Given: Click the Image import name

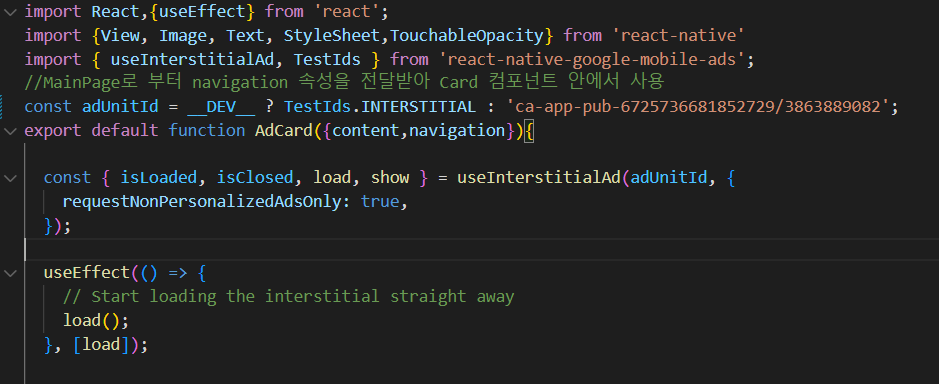Looking at the screenshot, I should (183, 35).
